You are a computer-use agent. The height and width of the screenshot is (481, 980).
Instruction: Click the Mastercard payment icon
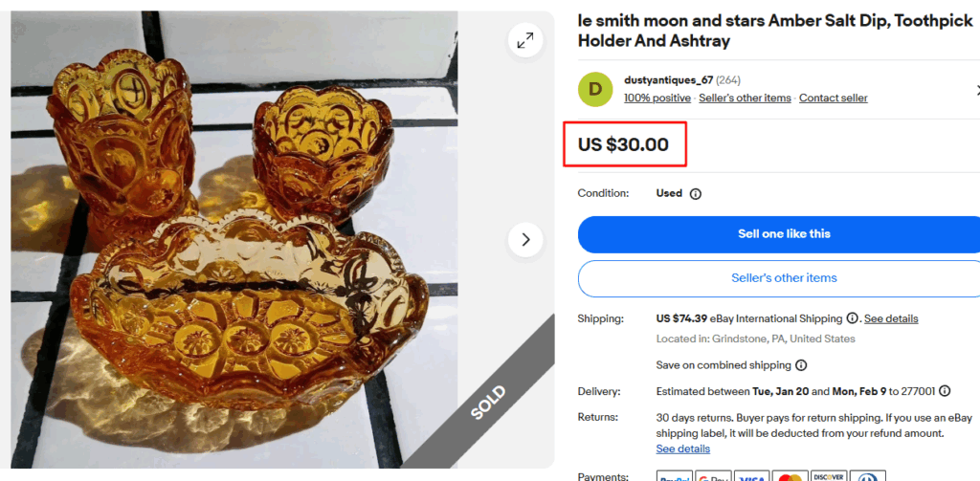[790, 476]
